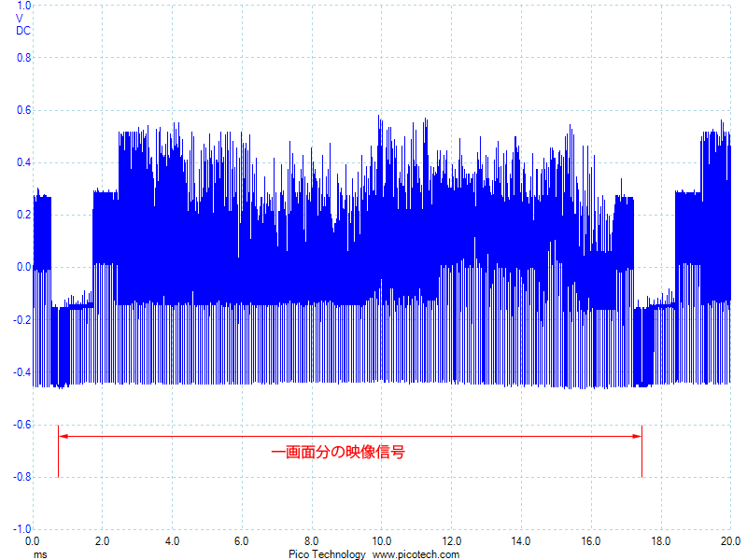Click the -0.8 voltage axis label
Viewport: 747px width, 560px height.
tap(21, 477)
